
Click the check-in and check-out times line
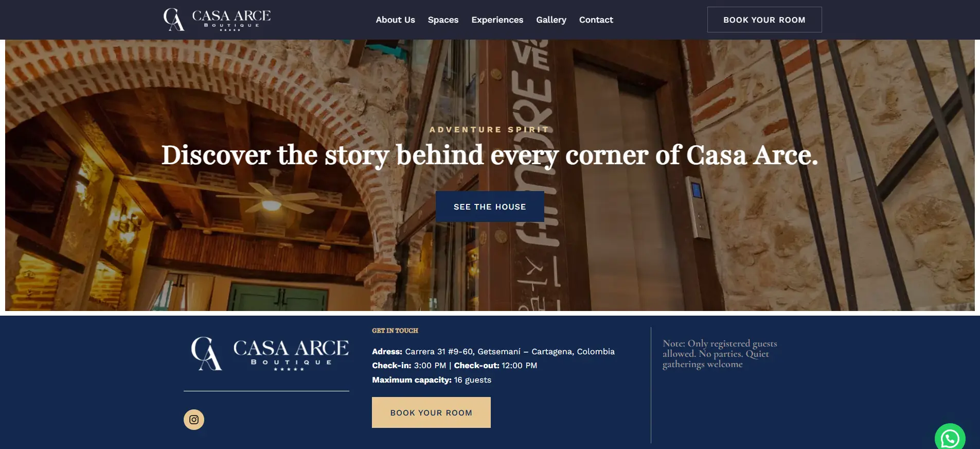coord(455,366)
